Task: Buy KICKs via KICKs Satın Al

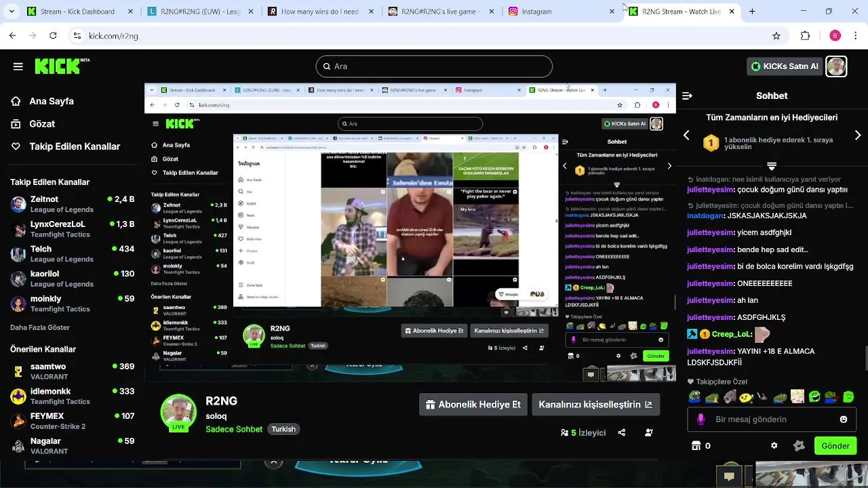Action: coord(785,66)
